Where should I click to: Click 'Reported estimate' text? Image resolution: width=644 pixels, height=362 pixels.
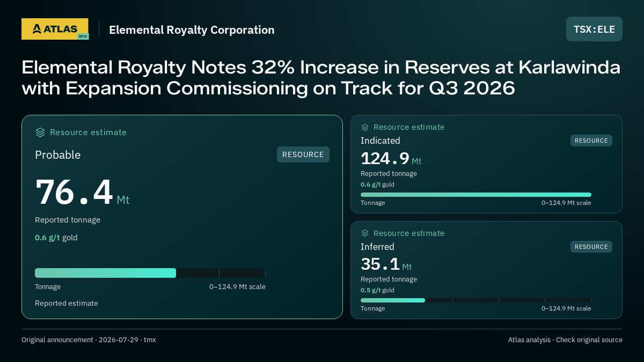click(67, 303)
